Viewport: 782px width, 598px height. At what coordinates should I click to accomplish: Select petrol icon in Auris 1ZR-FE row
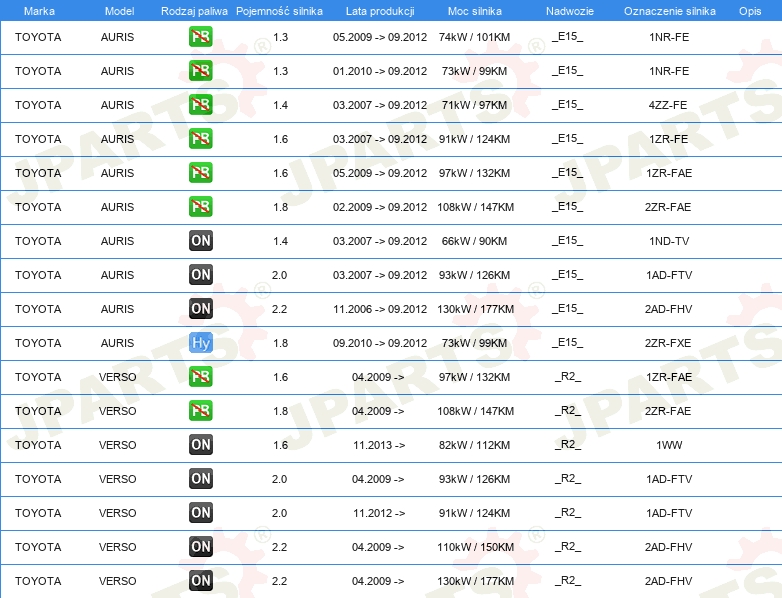200,139
